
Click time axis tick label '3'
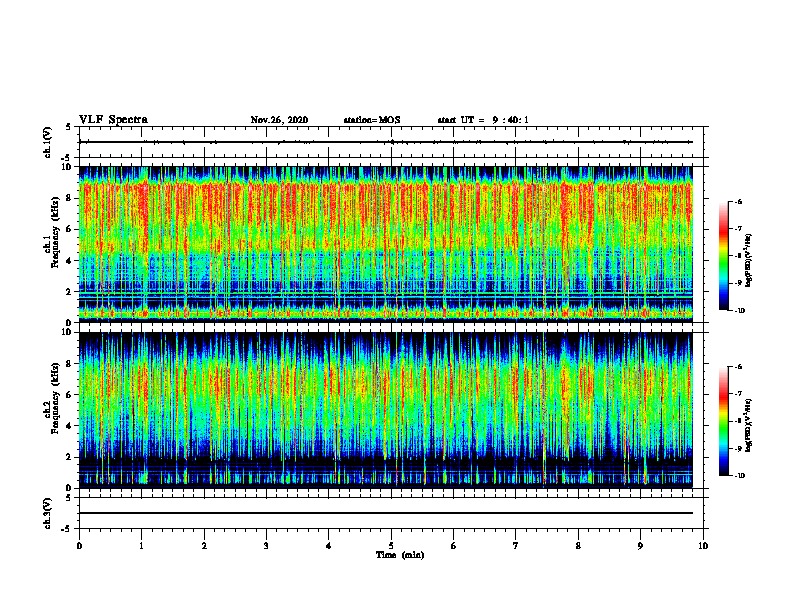point(266,545)
